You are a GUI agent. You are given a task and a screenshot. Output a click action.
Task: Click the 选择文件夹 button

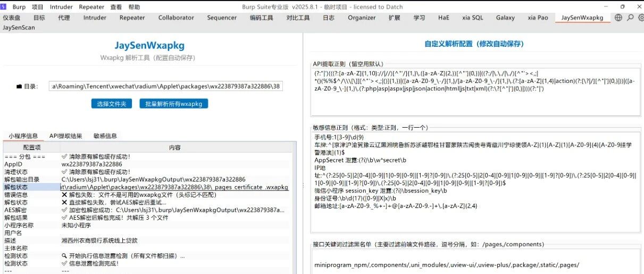coord(111,104)
